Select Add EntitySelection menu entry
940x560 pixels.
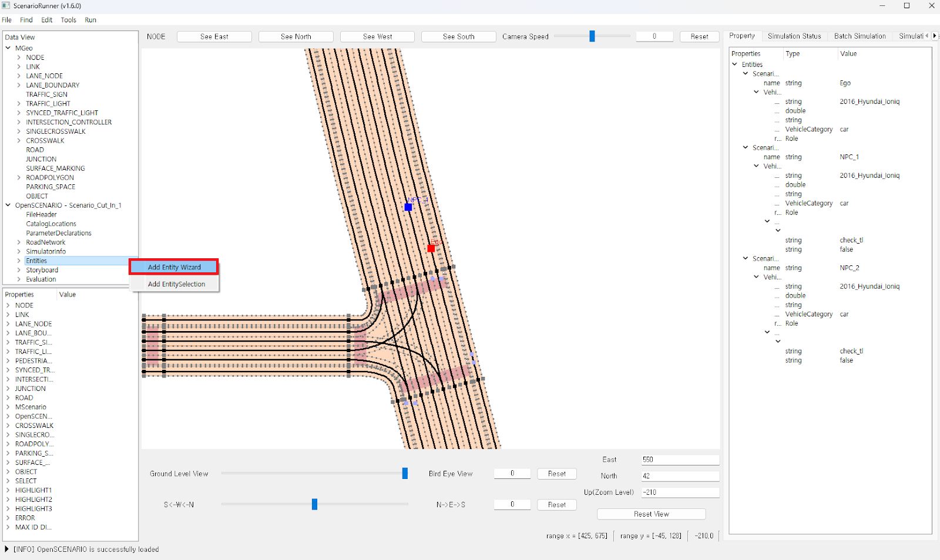(176, 284)
